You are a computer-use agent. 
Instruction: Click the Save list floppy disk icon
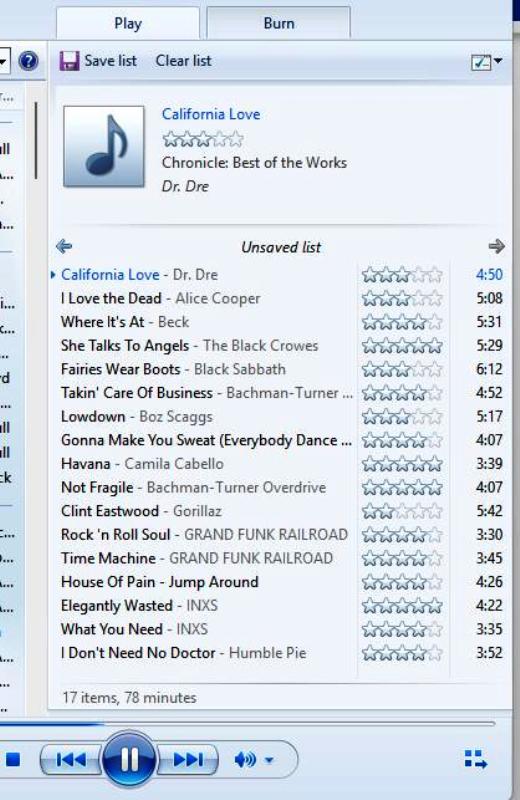coord(69,61)
